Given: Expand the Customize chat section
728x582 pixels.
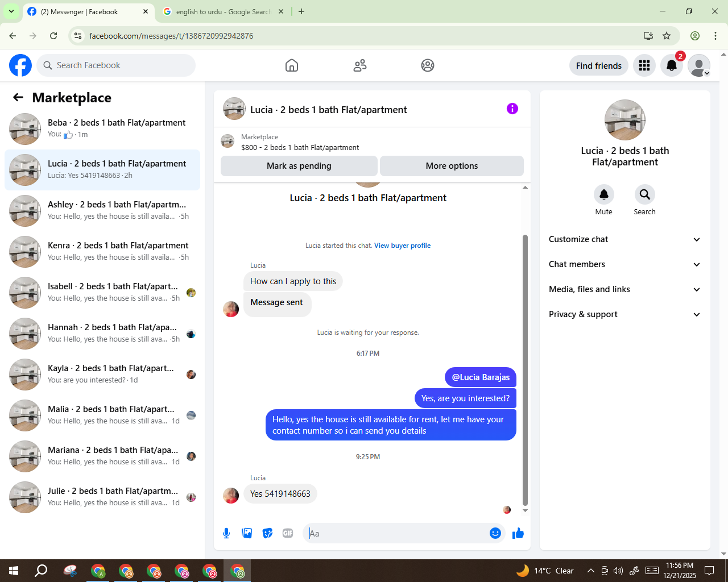Looking at the screenshot, I should (625, 239).
